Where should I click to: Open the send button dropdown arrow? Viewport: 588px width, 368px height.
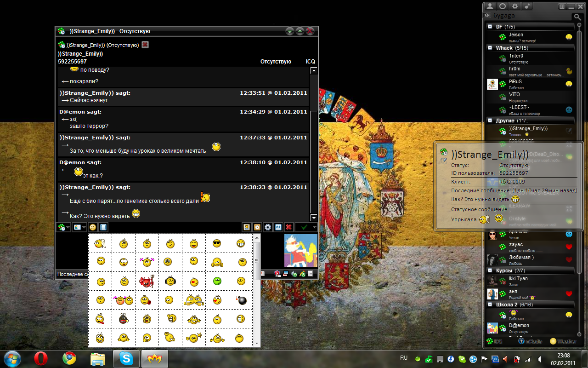[314, 227]
